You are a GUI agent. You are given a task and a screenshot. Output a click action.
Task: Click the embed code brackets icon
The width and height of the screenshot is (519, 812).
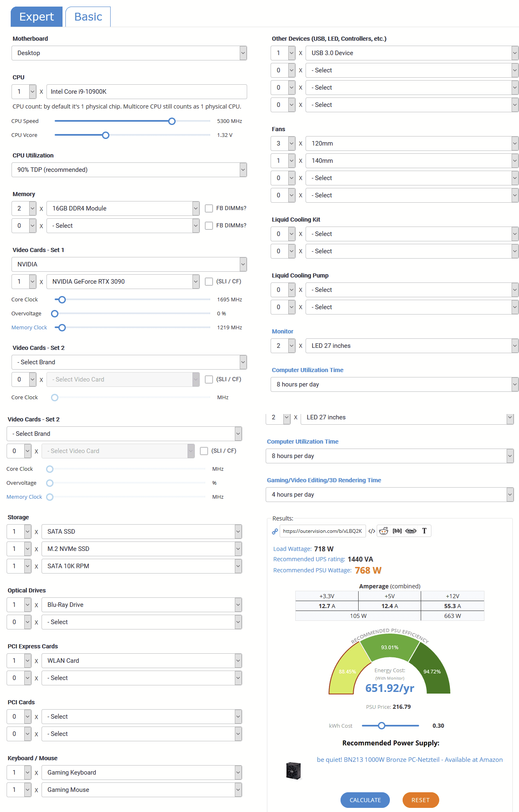click(372, 531)
